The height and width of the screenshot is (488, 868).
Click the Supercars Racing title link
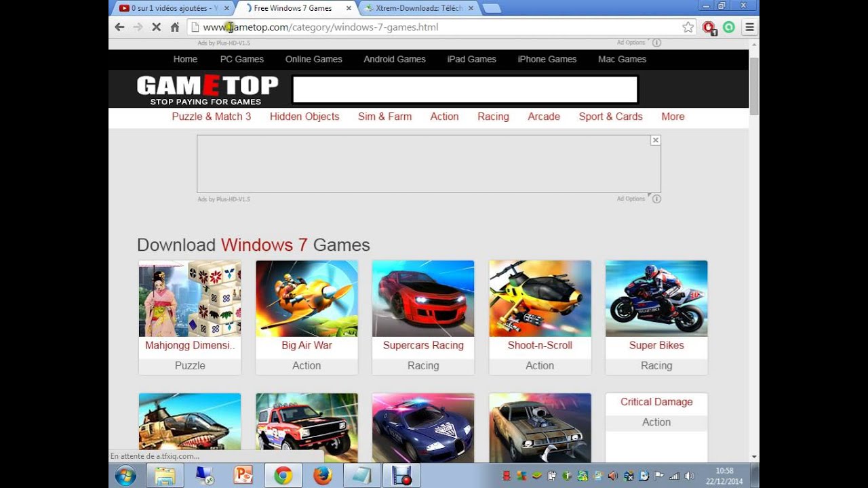coord(423,345)
